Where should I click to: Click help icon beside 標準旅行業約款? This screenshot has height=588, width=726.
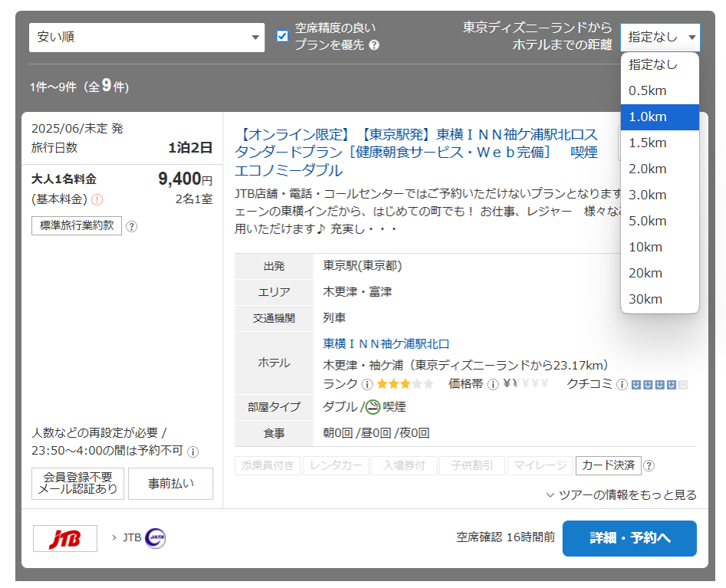click(x=131, y=226)
